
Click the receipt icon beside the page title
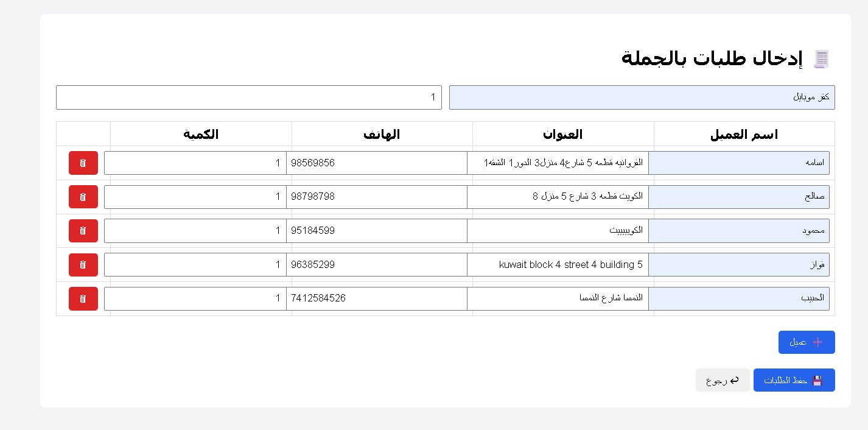coord(821,58)
